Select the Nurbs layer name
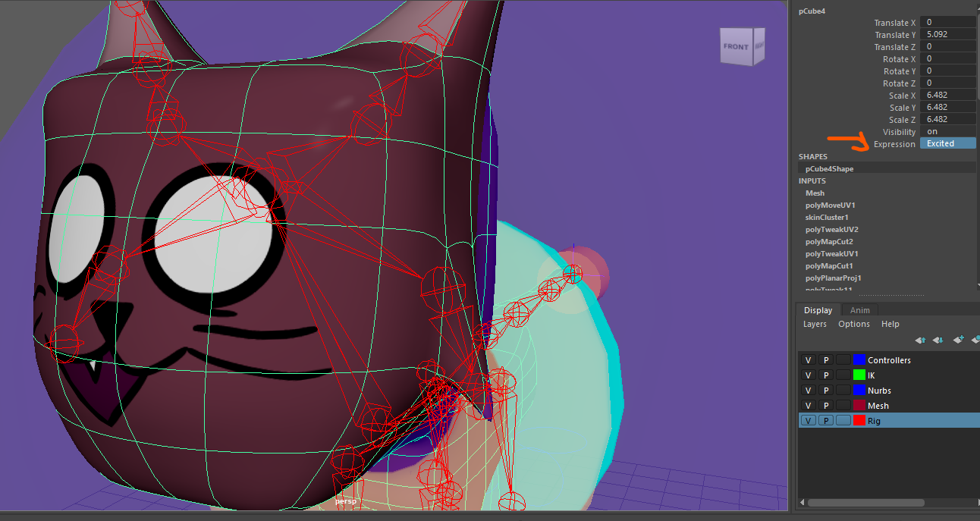 (x=880, y=391)
